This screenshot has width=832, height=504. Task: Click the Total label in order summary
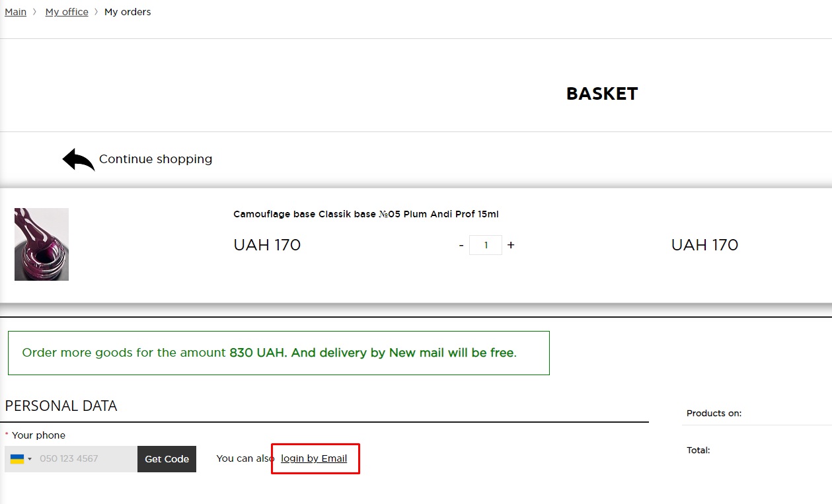(x=698, y=450)
